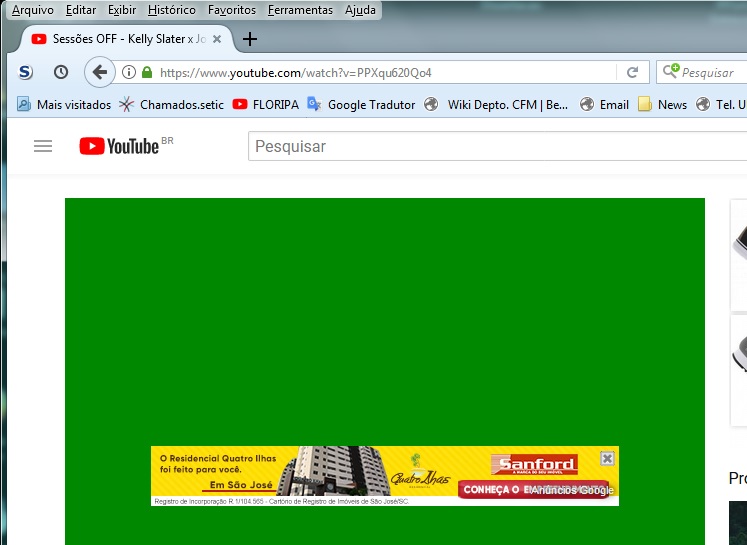Open the Arquivo menu
The height and width of the screenshot is (545, 747).
(33, 10)
